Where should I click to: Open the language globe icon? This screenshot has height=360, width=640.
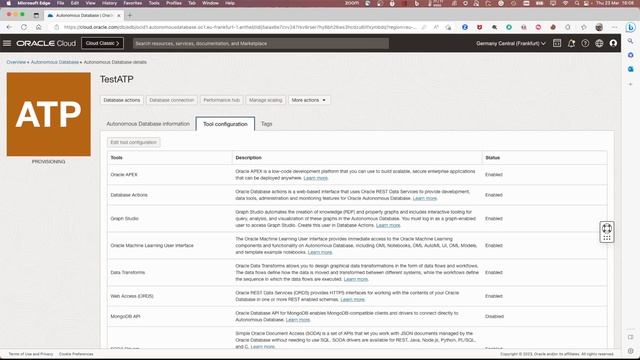599,43
